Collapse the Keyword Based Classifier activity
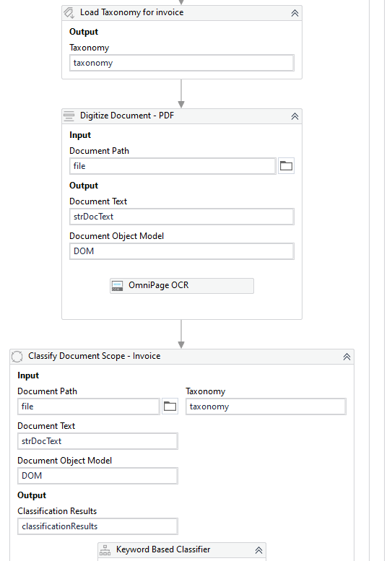The image size is (392, 561). (x=258, y=550)
